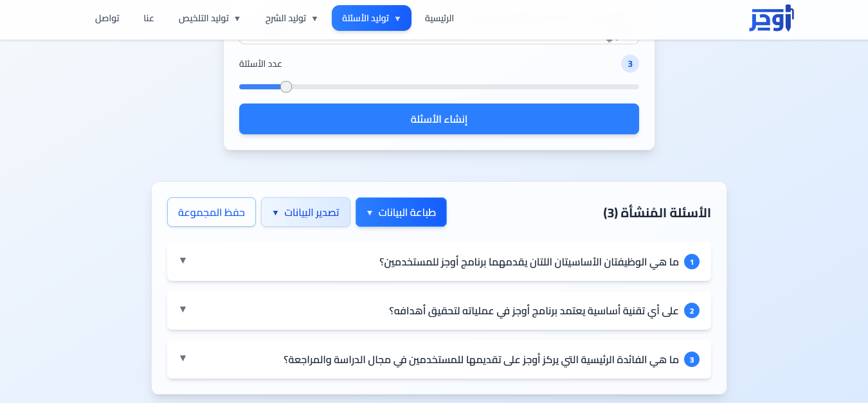Screen dimensions: 868x403
Task: Open the طباعة البيانات dropdown
Action: click(x=401, y=212)
